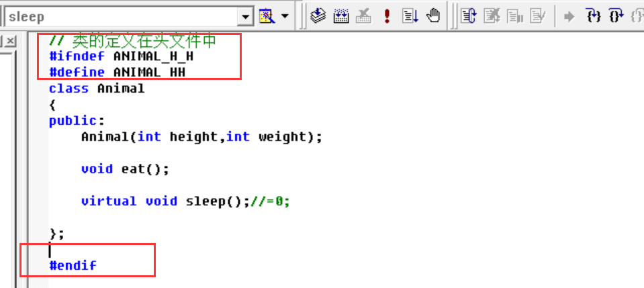This screenshot has height=288, width=644.
Task: Click the Animal(int height,int weight) constructor line
Action: pos(201,137)
